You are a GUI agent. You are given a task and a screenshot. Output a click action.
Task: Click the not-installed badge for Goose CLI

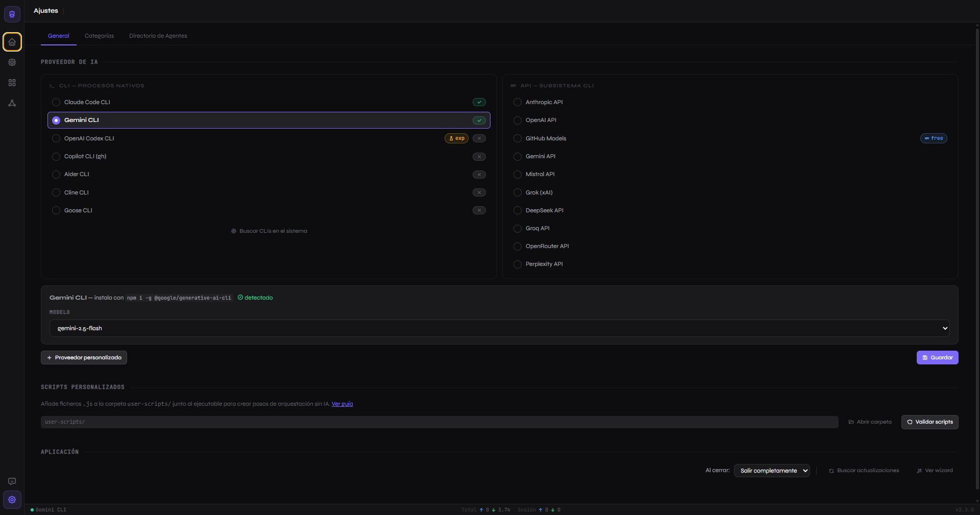pos(479,210)
